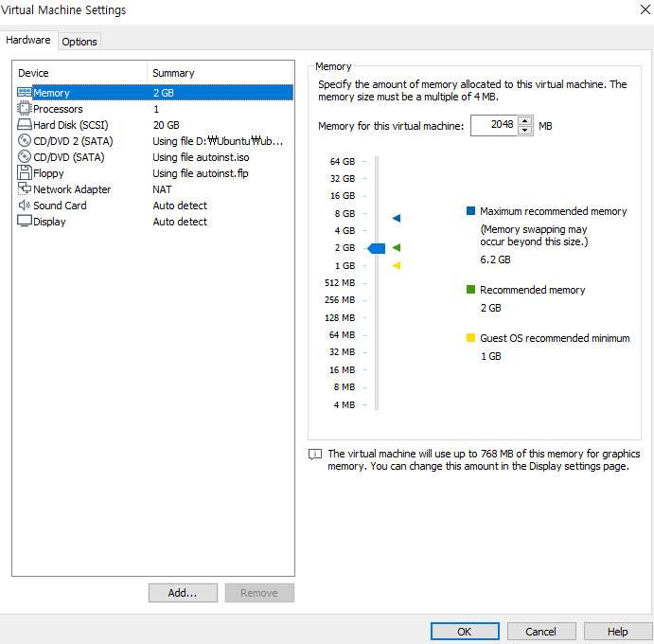This screenshot has height=644, width=654.
Task: Select the Sound Card row
Action: tap(154, 206)
